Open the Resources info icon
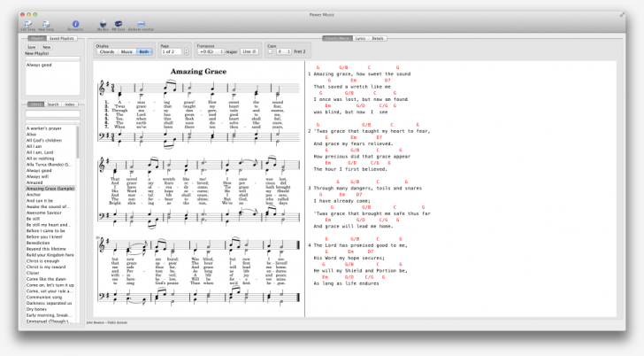 [x=75, y=26]
